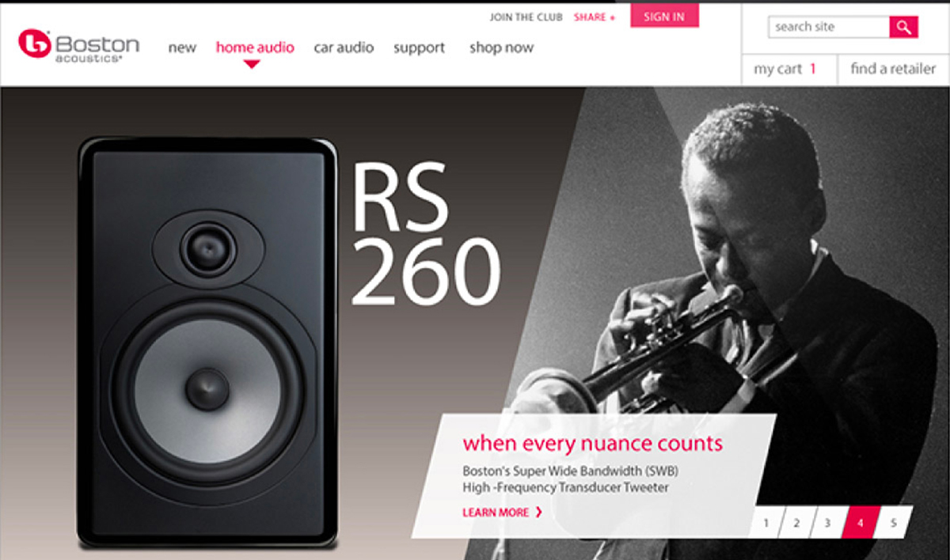The height and width of the screenshot is (560, 950).
Task: Click the magnifier search button
Action: coord(903,27)
